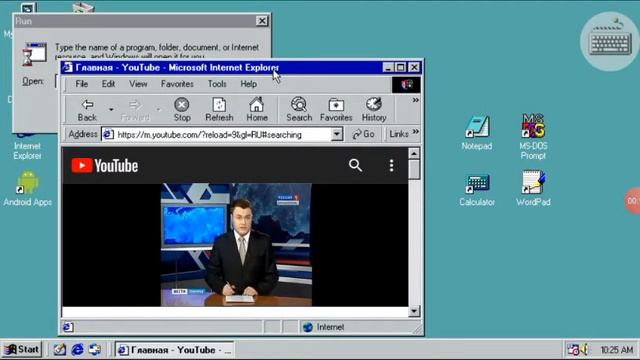Click the Internet zone indicator in the status bar
The height and width of the screenshot is (360, 640).
coord(324,327)
